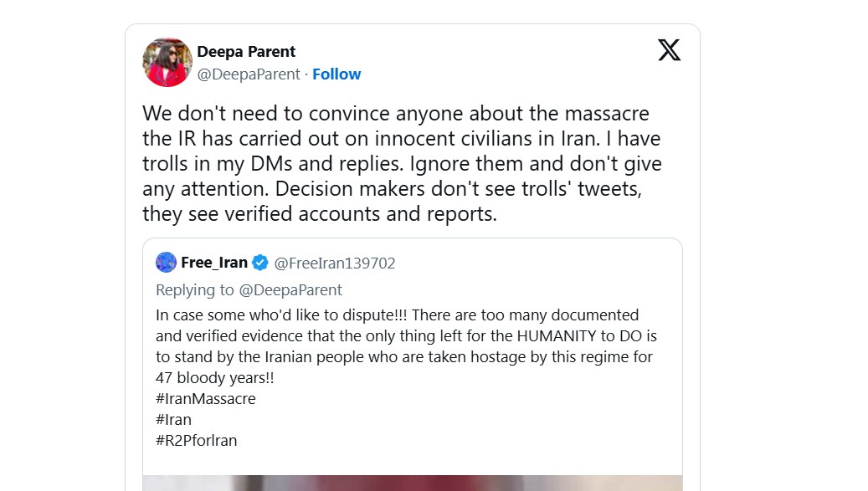Image resolution: width=868 pixels, height=491 pixels.
Task: Open the #Iran hashtag line
Action: [173, 420]
